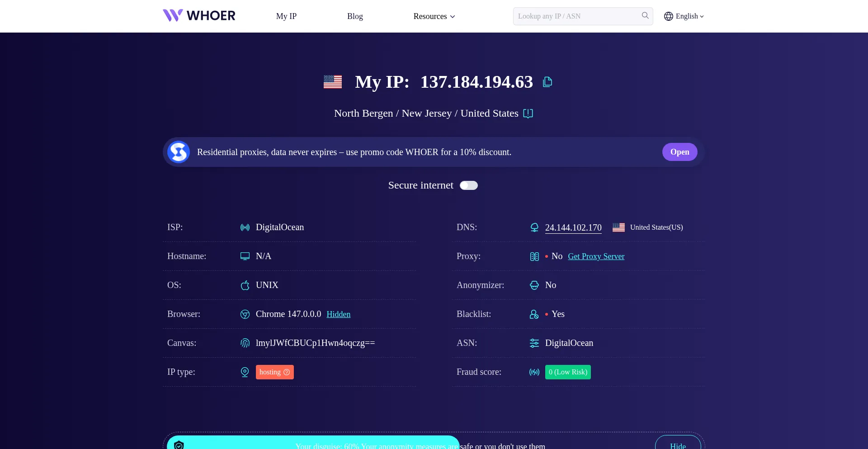Click the ASN sliders icon
The width and height of the screenshot is (868, 449).
pos(534,343)
